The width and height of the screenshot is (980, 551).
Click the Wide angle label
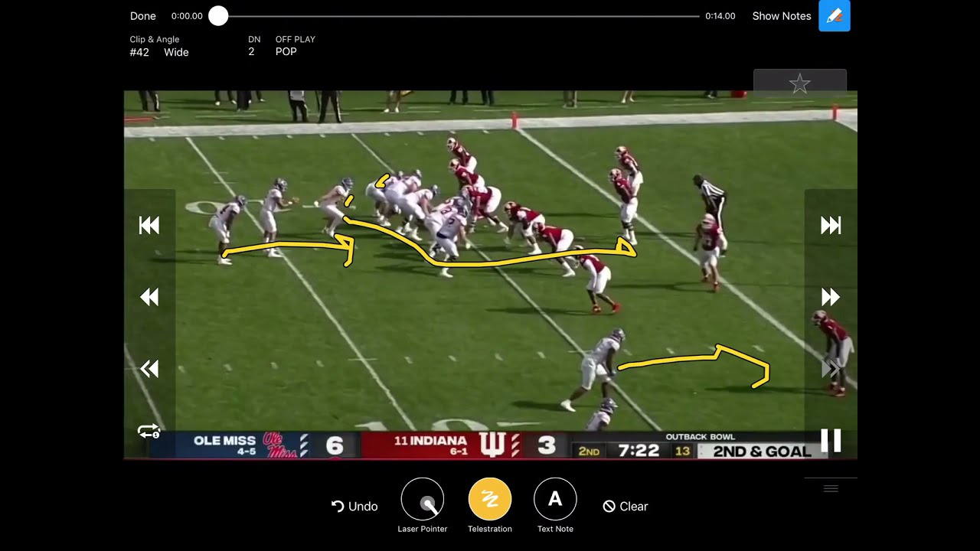[176, 52]
